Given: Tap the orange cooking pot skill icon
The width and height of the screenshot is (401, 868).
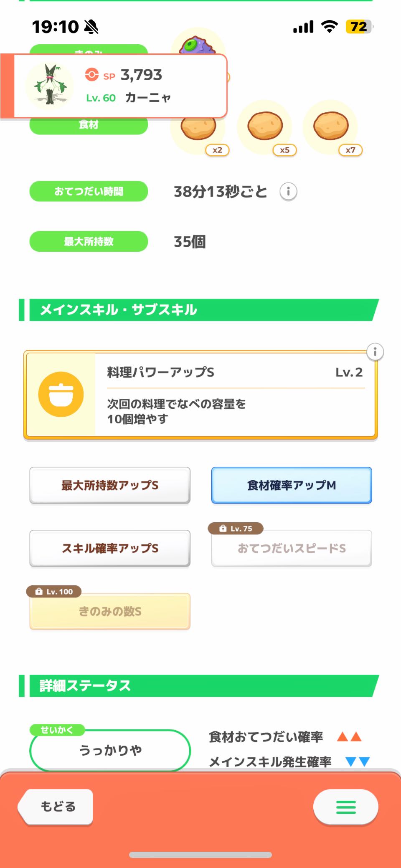Looking at the screenshot, I should coord(61,395).
